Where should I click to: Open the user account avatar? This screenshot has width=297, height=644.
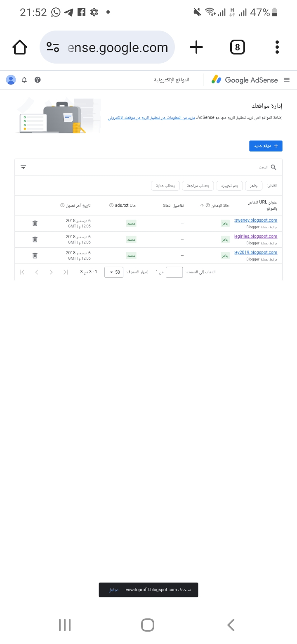tap(11, 80)
